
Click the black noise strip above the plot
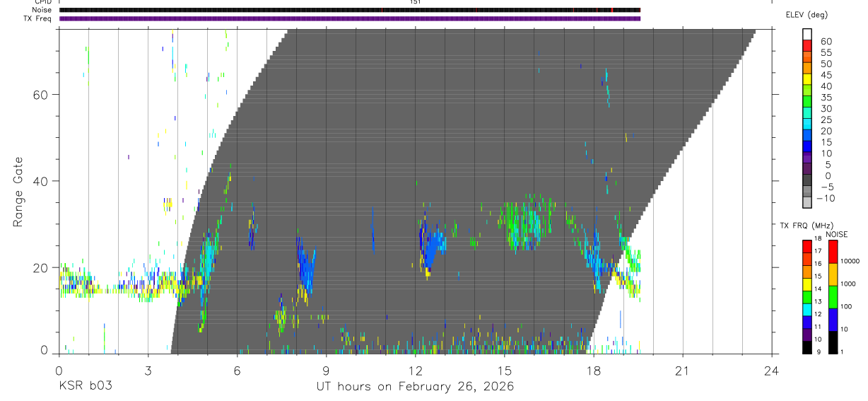coord(350,10)
